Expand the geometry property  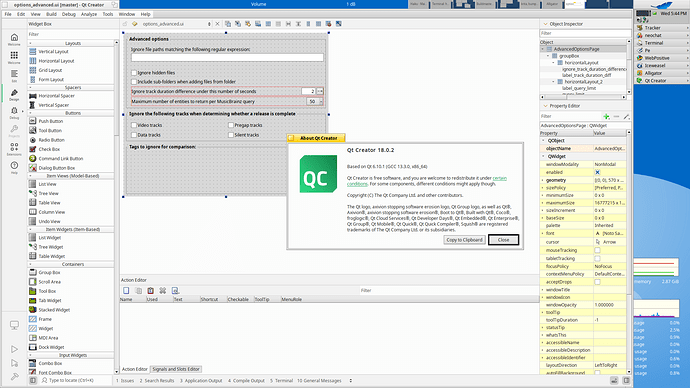(x=543, y=180)
